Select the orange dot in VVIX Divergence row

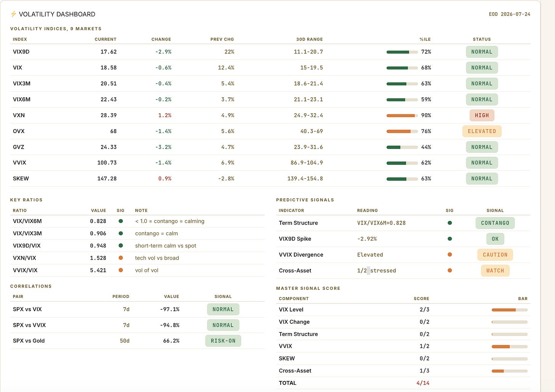[x=450, y=255]
